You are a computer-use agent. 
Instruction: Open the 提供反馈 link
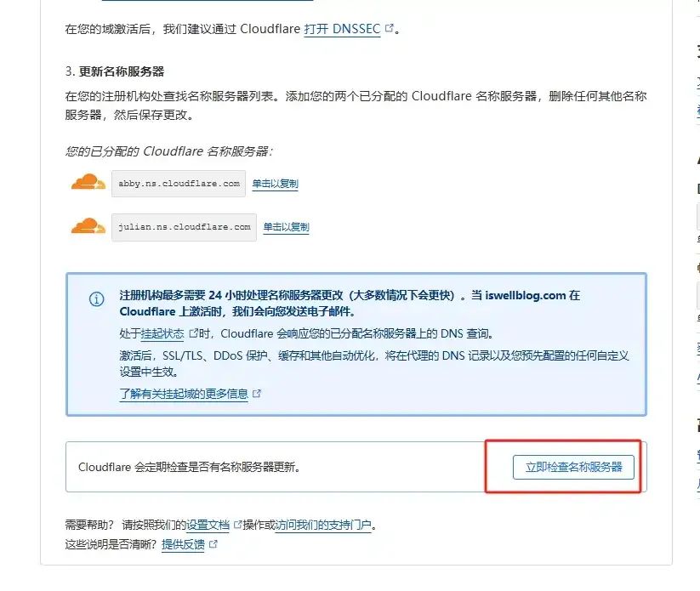(183, 544)
